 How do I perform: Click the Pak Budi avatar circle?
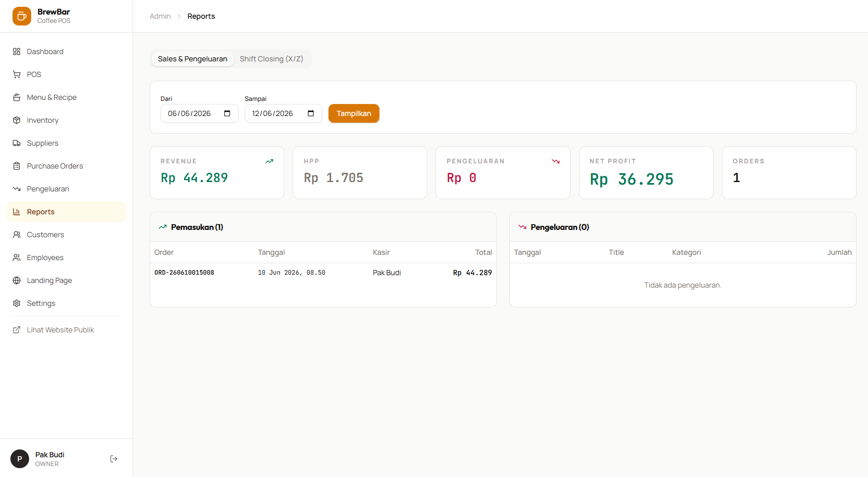click(x=20, y=459)
